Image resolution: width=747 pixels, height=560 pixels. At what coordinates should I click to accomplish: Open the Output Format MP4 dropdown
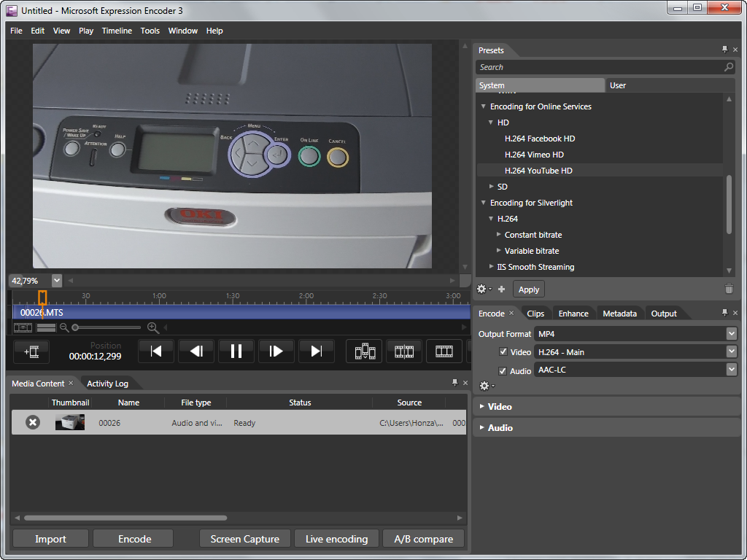pyautogui.click(x=732, y=334)
